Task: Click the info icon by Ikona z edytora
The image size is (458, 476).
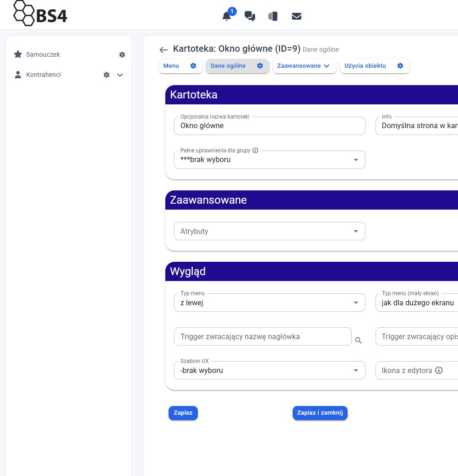Action: click(x=439, y=370)
